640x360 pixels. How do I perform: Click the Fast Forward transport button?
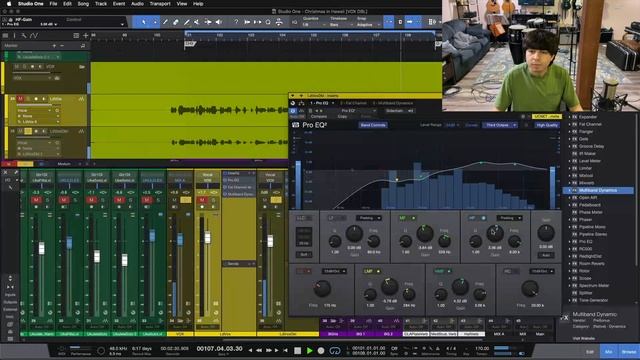[269, 350]
